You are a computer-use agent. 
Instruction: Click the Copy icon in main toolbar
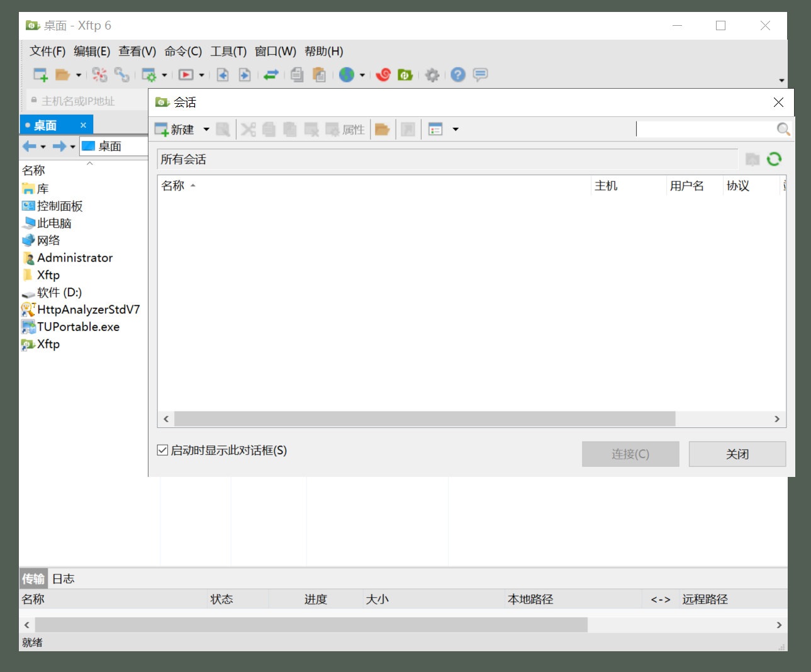click(297, 75)
